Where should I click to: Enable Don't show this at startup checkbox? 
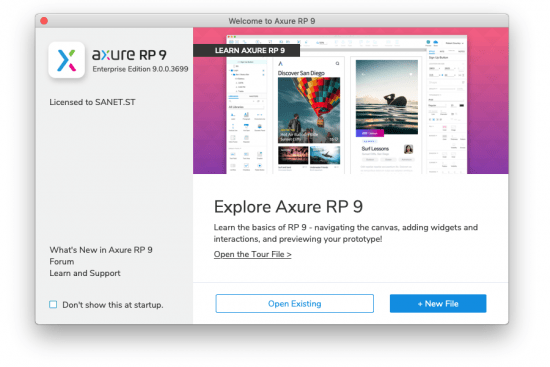click(x=53, y=304)
